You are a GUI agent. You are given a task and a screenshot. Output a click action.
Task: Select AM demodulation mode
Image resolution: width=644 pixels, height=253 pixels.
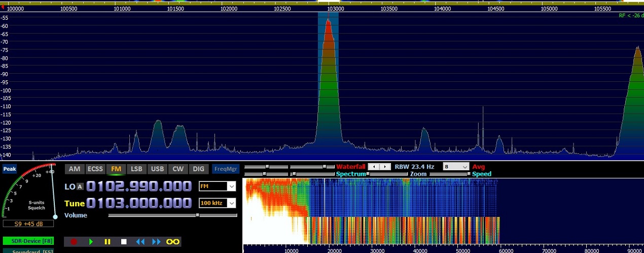pos(75,169)
